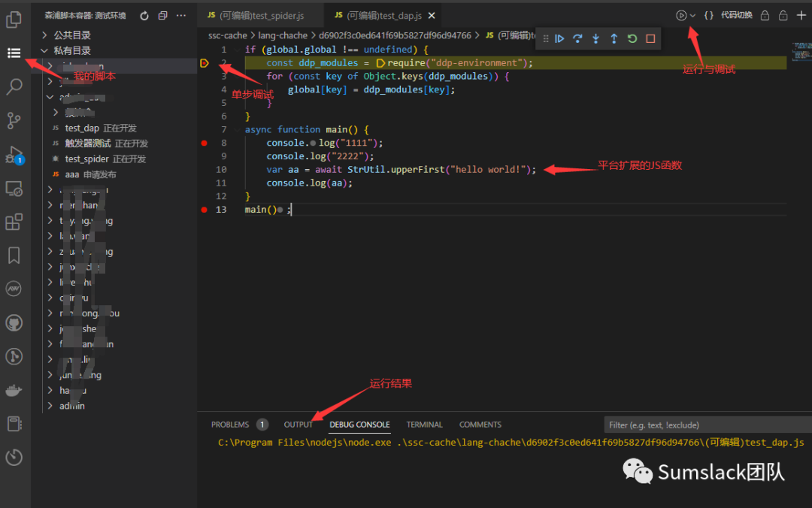Open the Extensions view
This screenshot has height=508, width=812.
tap(14, 222)
